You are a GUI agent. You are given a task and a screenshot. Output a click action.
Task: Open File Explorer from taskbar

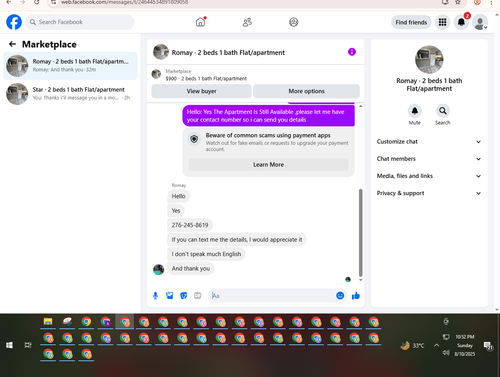coord(48,322)
